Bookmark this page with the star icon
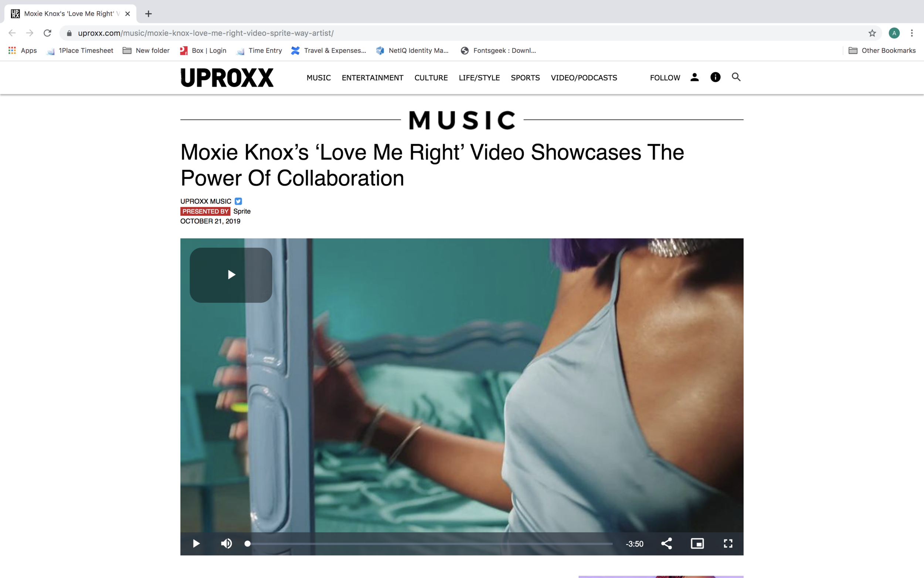The image size is (924, 578). [872, 33]
